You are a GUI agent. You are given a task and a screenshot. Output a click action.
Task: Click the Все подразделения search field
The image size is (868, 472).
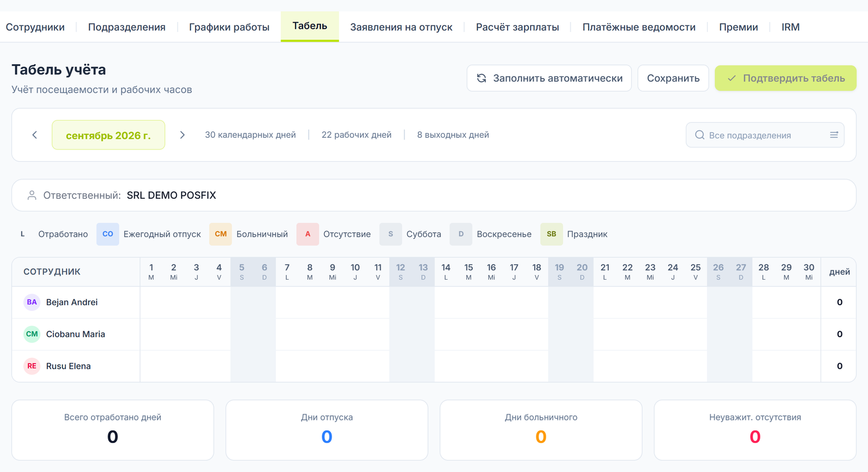(765, 135)
